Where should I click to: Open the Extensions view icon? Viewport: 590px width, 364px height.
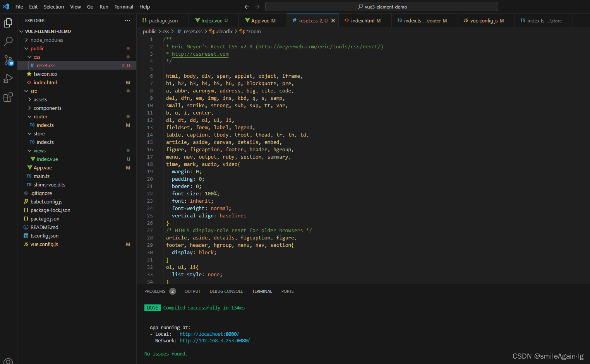pyautogui.click(x=8, y=97)
